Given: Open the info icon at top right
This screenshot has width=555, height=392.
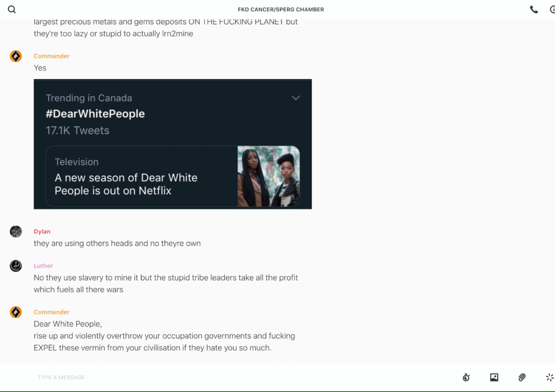Looking at the screenshot, I should click(x=552, y=10).
